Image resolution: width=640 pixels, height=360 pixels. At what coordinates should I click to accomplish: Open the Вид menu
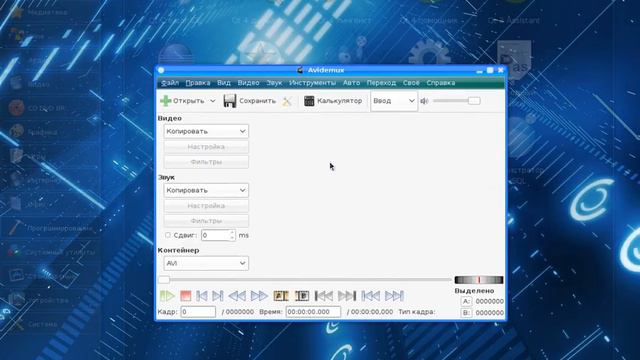[224, 83]
